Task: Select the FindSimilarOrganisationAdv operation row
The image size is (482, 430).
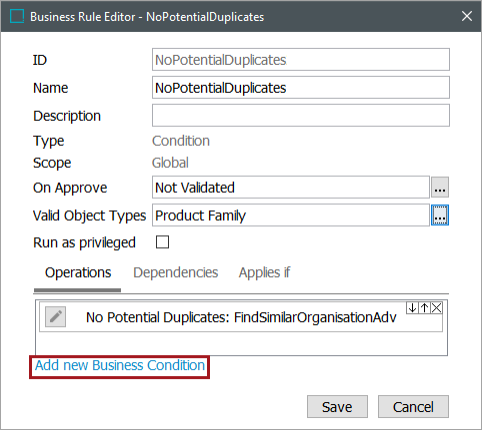Action: click(x=241, y=317)
